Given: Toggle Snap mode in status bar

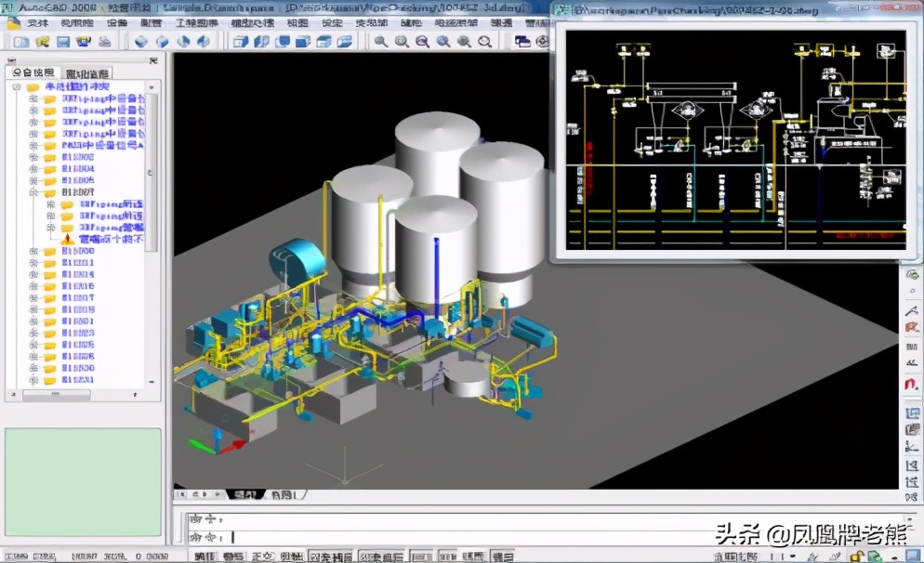Looking at the screenshot, I should point(205,556).
